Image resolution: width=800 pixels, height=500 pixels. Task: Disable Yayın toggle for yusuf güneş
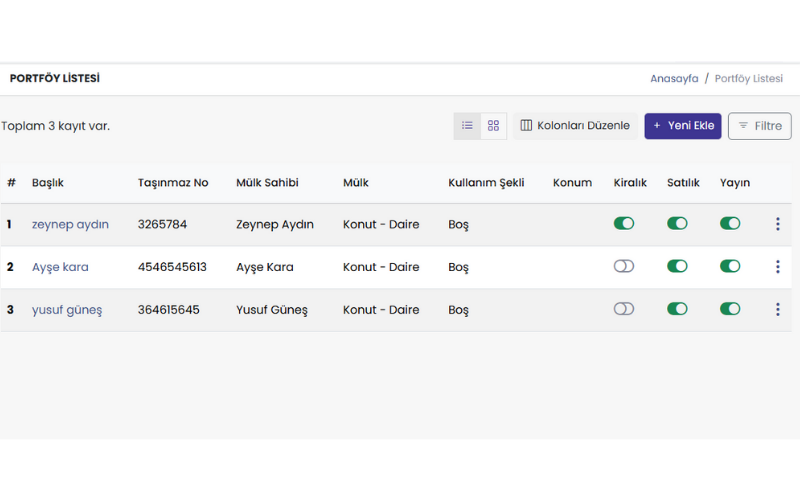click(730, 310)
